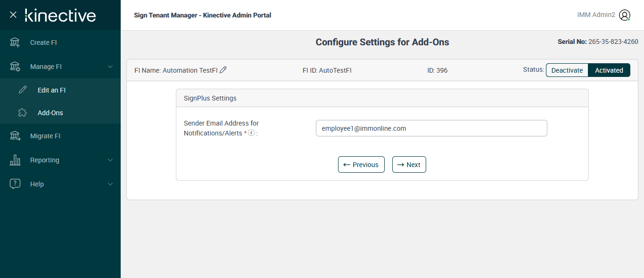Edit FI name with pencil icon
Screen dimensions: 644x278
[x=223, y=70]
